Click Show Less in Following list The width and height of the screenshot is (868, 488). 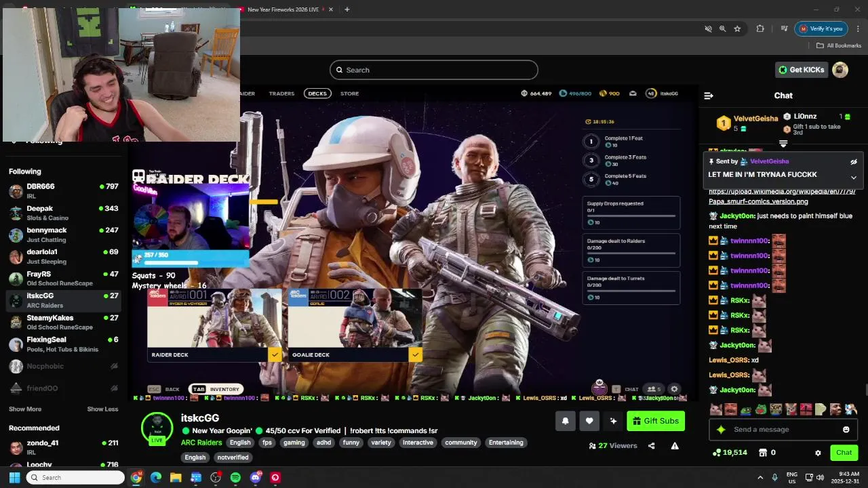(102, 409)
